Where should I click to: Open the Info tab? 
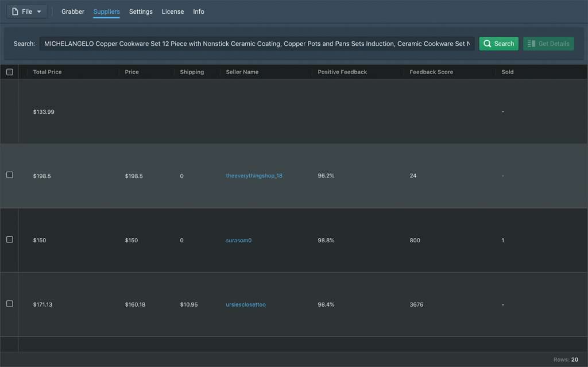[199, 11]
